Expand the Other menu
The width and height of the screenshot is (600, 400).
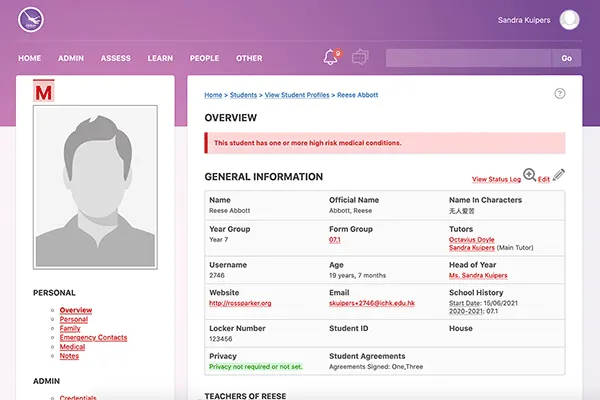(x=249, y=58)
